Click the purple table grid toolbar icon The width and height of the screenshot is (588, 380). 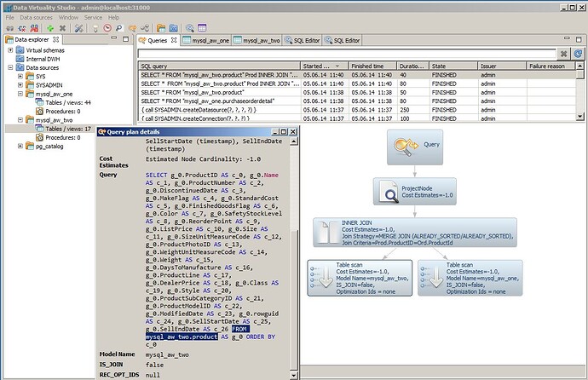click(x=202, y=28)
